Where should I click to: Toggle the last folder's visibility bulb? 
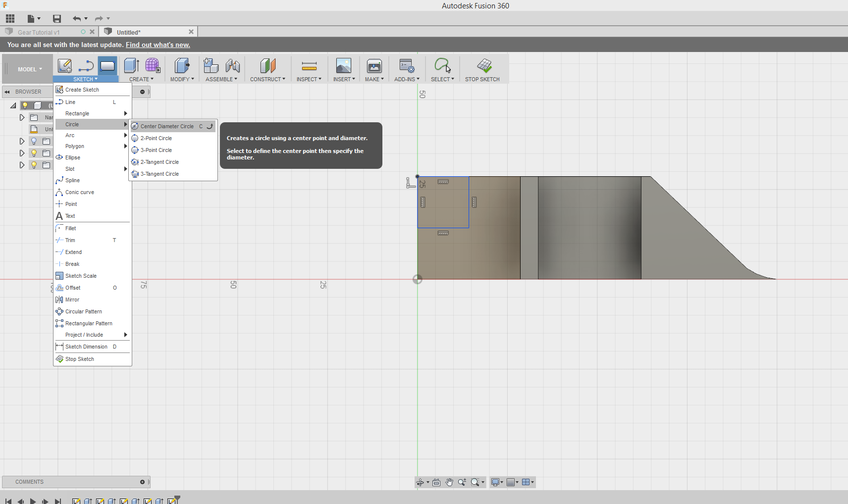click(34, 165)
